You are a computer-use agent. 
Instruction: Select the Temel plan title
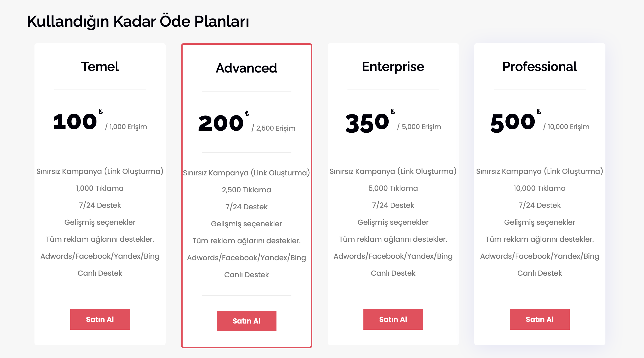point(100,67)
